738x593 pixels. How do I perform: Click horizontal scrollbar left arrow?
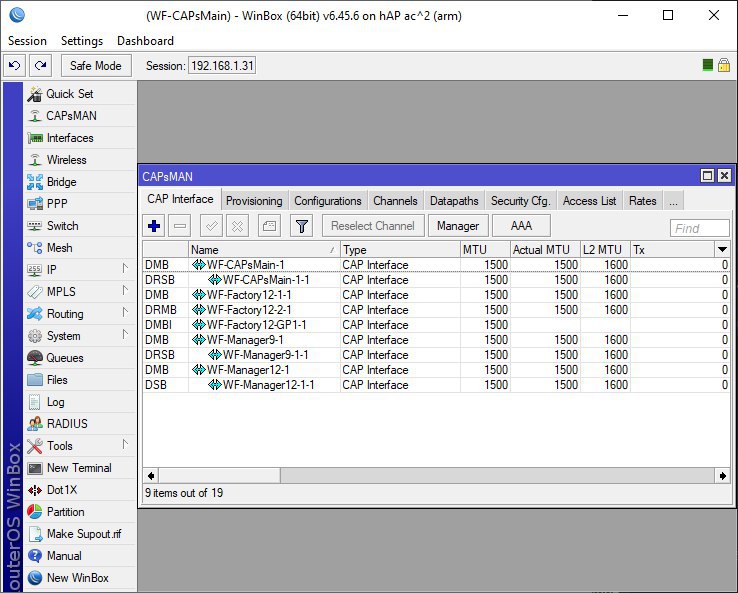point(151,476)
